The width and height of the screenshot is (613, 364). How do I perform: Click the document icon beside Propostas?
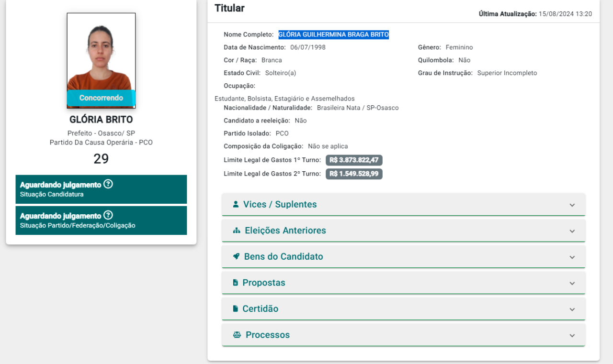pos(236,283)
